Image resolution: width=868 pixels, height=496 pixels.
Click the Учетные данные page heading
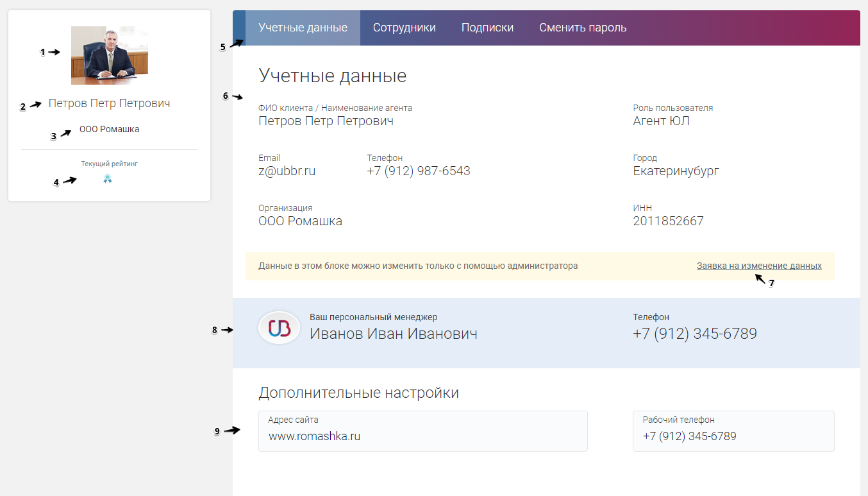332,76
